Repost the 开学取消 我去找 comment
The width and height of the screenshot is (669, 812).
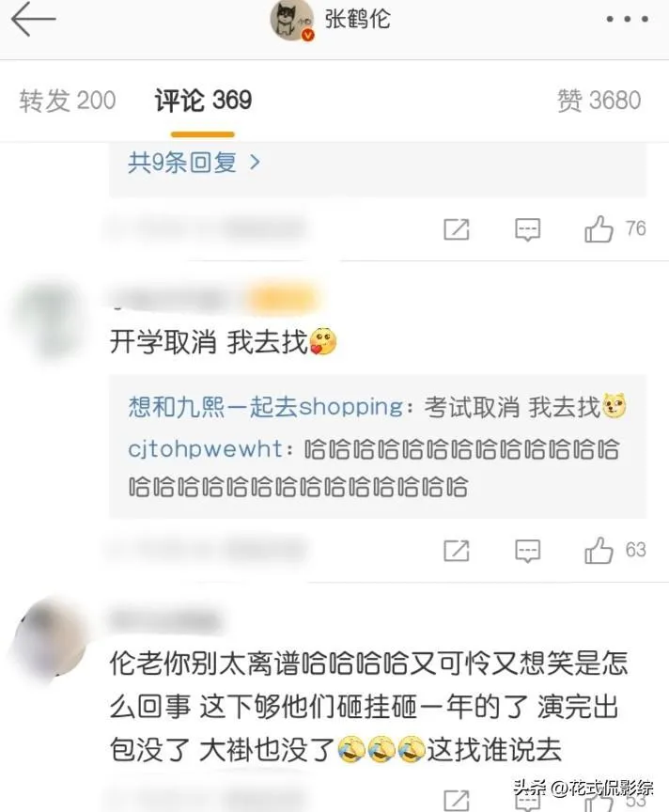[x=457, y=551]
